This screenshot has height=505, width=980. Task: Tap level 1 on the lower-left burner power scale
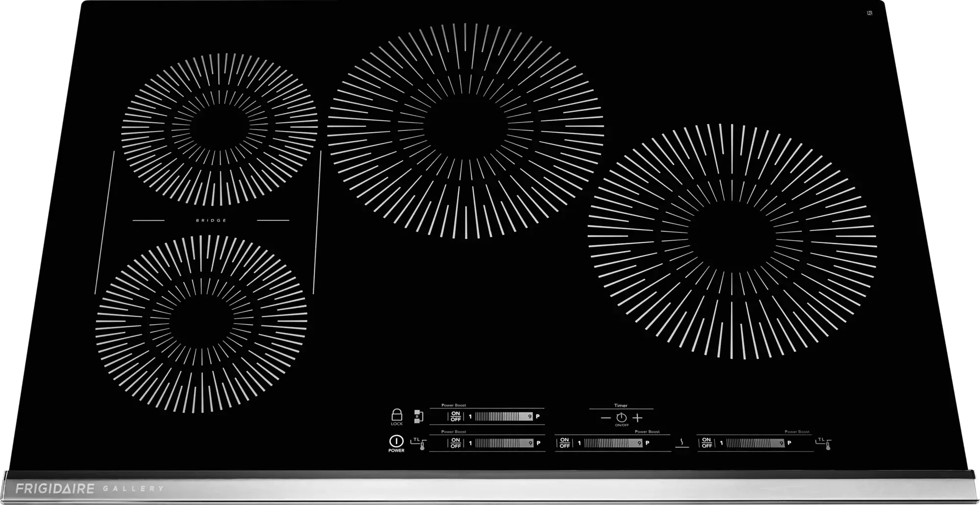pos(469,443)
